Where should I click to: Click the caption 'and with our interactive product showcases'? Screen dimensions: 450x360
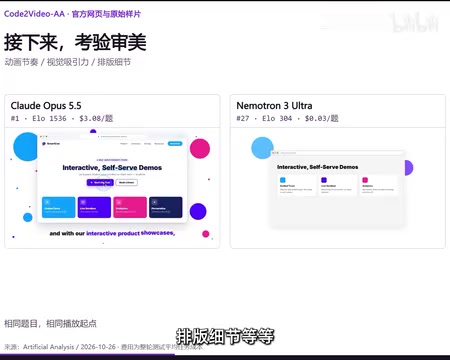pyautogui.click(x=112, y=233)
